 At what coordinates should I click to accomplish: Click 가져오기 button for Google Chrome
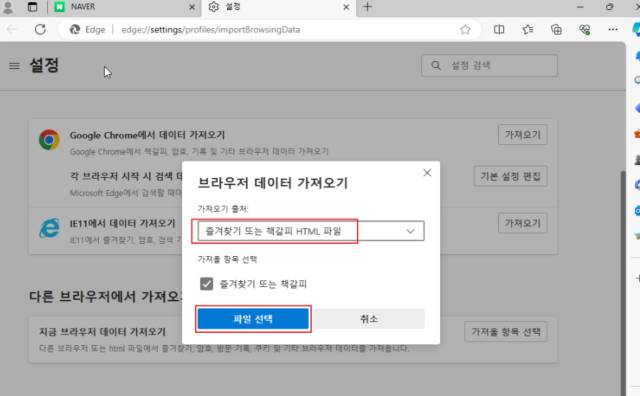tap(522, 135)
